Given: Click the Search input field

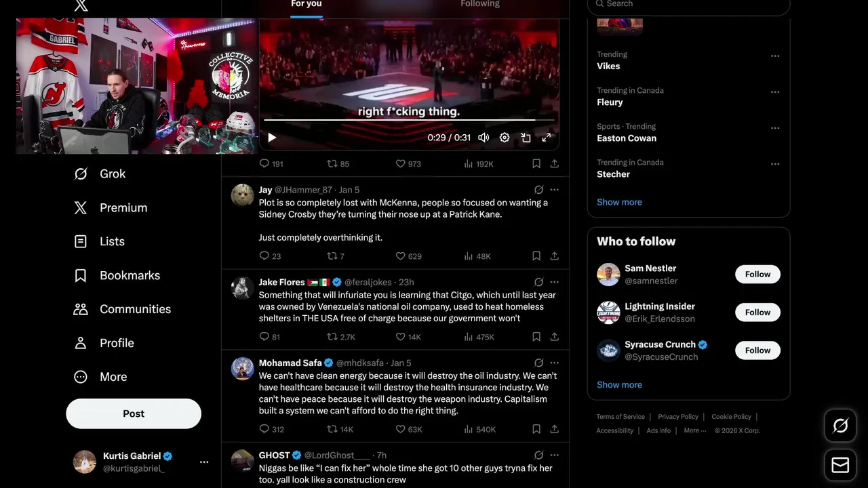Looking at the screenshot, I should pyautogui.click(x=688, y=4).
